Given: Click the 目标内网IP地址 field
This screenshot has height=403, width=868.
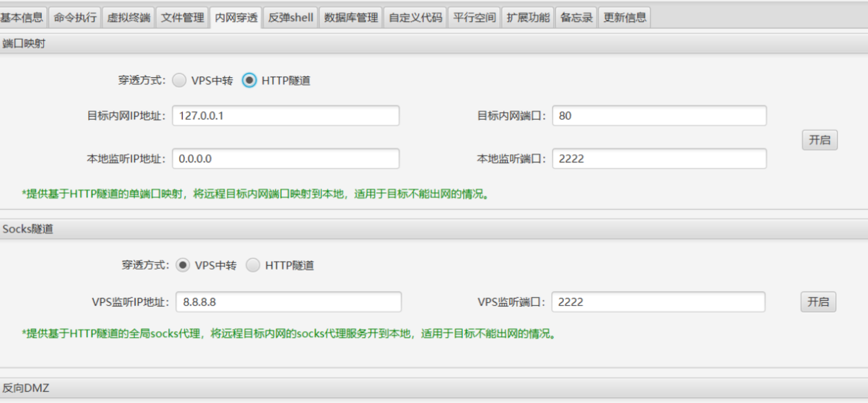Looking at the screenshot, I should pyautogui.click(x=286, y=115).
